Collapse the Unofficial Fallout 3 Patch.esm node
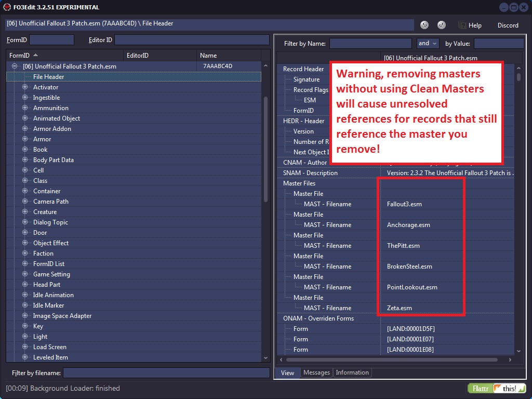 coord(15,66)
